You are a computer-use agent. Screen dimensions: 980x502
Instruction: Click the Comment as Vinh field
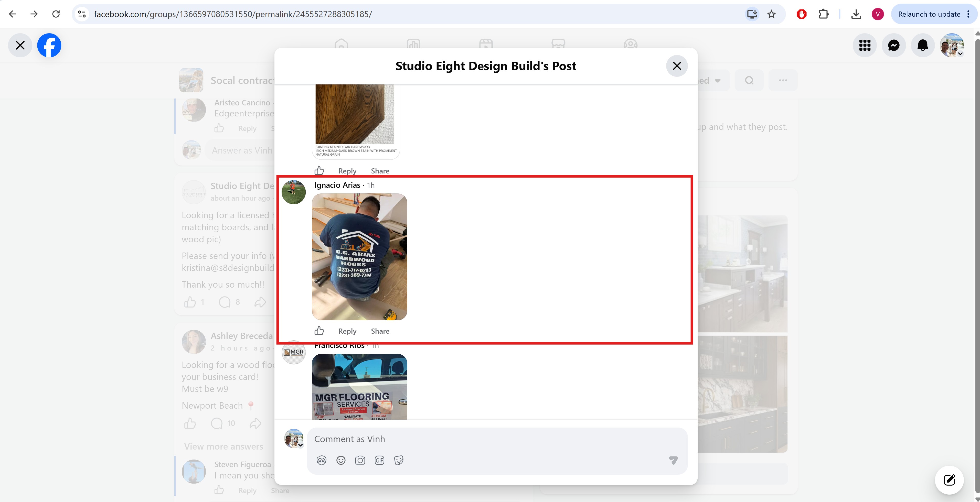pyautogui.click(x=497, y=439)
